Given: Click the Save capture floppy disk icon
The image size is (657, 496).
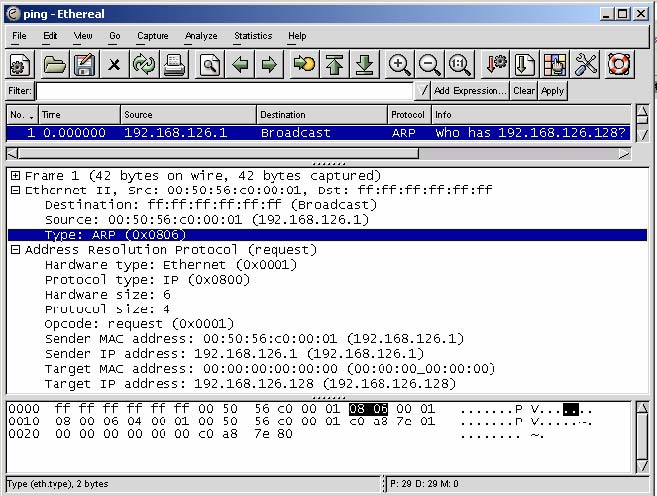Looking at the screenshot, I should click(x=84, y=65).
